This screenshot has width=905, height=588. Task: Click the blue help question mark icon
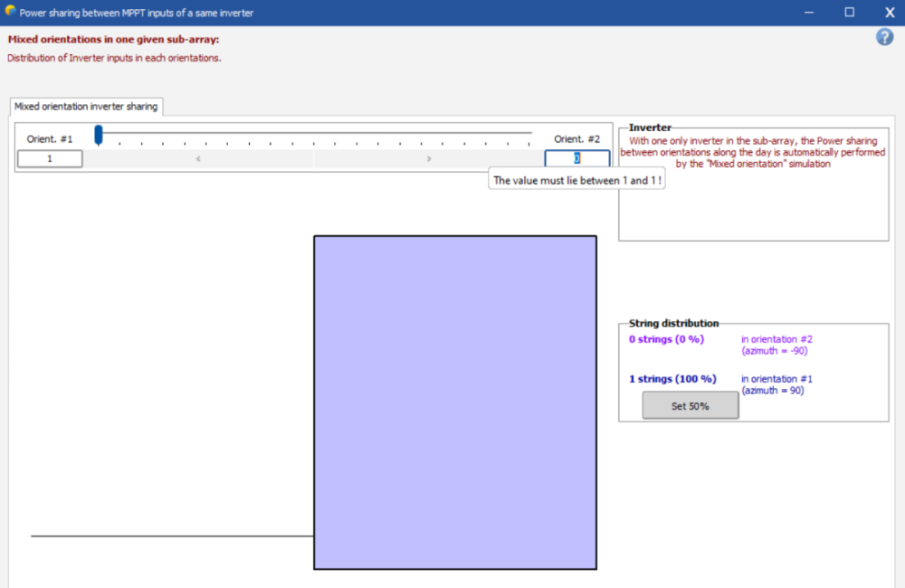click(x=885, y=37)
